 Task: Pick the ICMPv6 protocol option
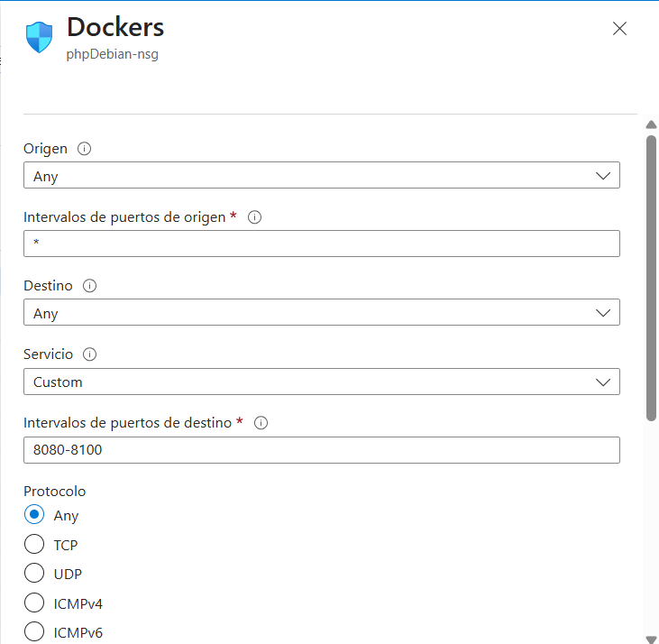pos(34,631)
